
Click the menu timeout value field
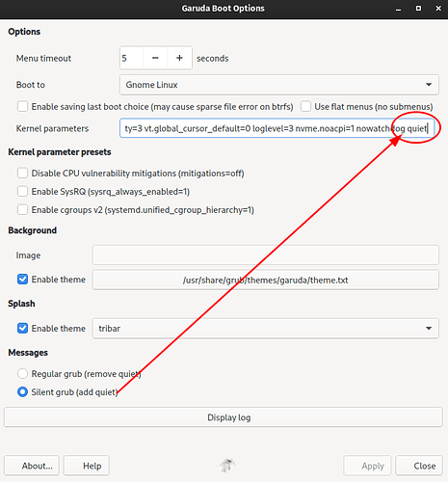(131, 58)
